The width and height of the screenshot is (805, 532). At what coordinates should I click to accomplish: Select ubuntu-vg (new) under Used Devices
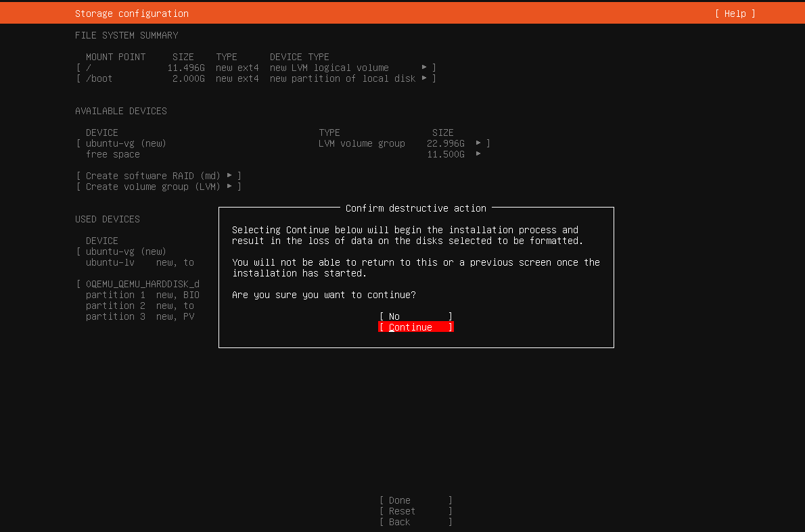tap(126, 251)
